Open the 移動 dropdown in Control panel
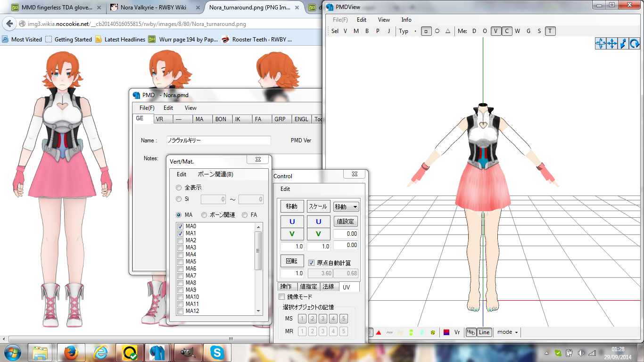 click(x=346, y=206)
